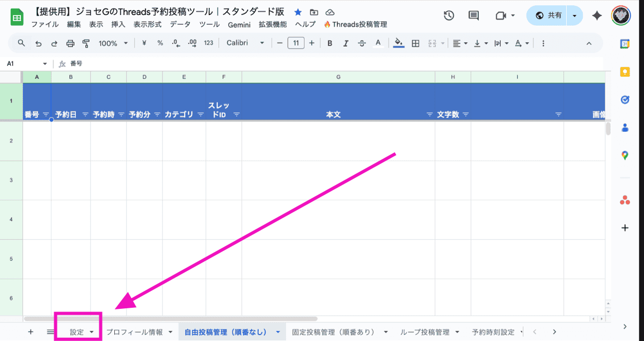The width and height of the screenshot is (644, 341).
Task: Click the font size field
Action: click(x=296, y=43)
